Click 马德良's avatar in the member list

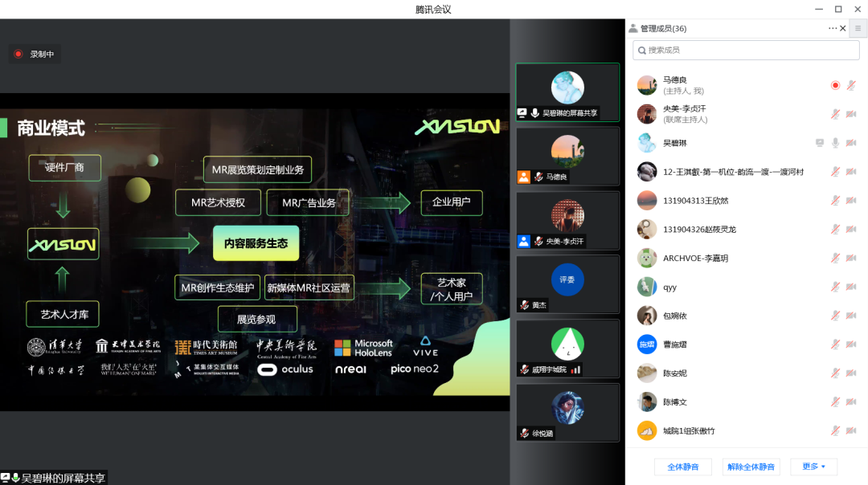646,85
